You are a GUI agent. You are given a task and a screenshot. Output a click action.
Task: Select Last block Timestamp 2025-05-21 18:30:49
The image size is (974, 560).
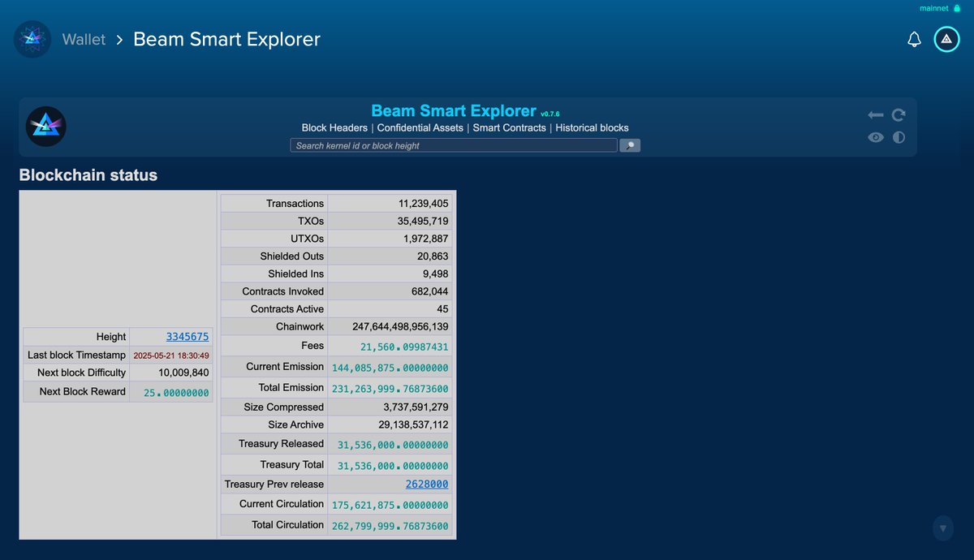pos(171,355)
